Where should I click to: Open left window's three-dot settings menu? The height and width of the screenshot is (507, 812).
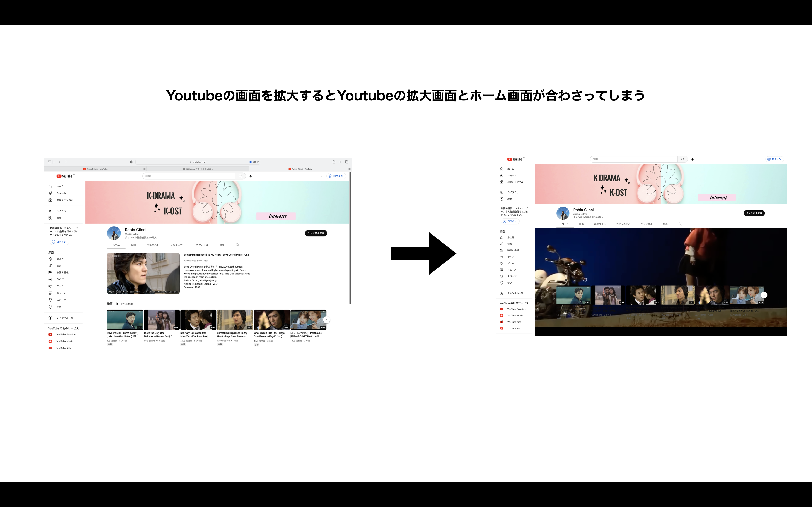(321, 176)
